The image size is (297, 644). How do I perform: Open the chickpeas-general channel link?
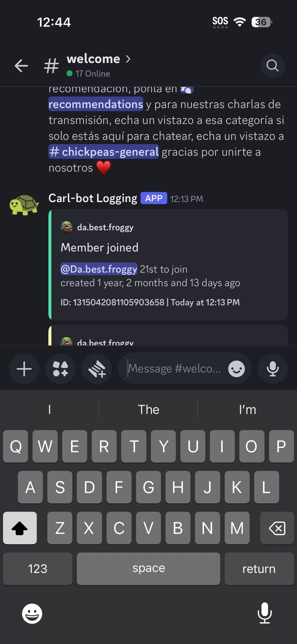point(104,151)
